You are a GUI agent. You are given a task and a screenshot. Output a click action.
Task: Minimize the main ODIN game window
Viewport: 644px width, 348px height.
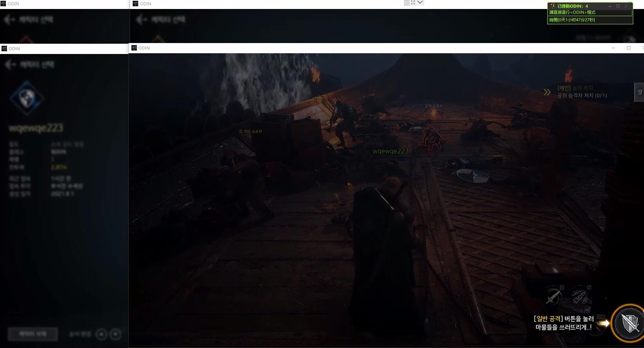click(613, 48)
